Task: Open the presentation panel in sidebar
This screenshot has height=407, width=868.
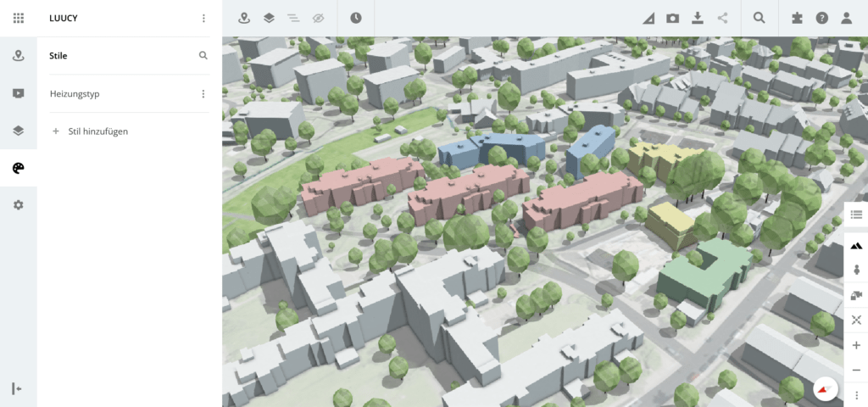Action: [x=19, y=93]
